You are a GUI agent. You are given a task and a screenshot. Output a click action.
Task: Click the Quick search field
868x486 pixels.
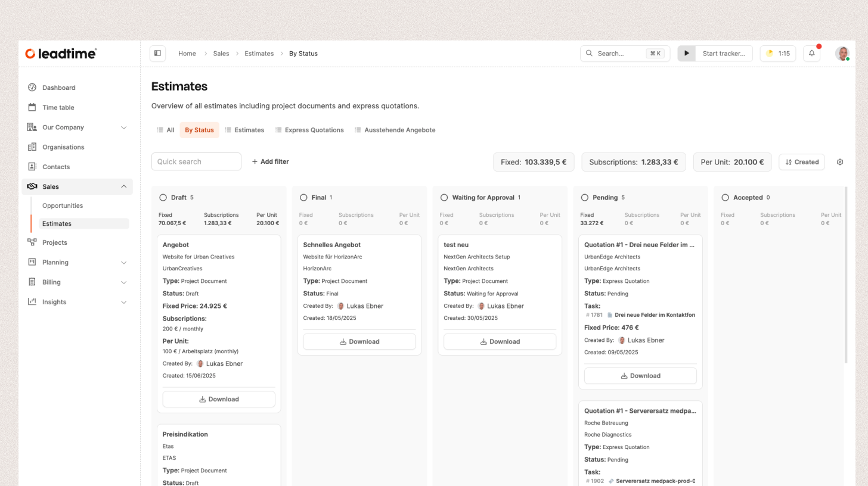[x=196, y=161]
